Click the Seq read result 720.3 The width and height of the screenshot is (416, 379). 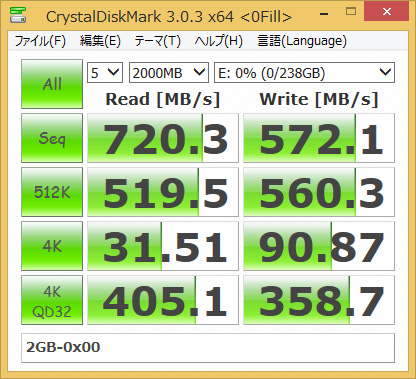(163, 138)
